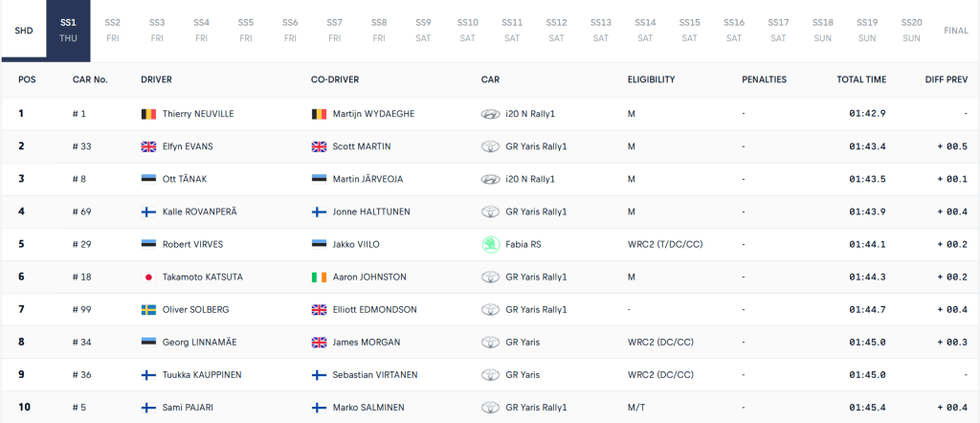Click Swedish flag beside Oliver Solberg
This screenshot has width=980, height=423.
click(148, 309)
